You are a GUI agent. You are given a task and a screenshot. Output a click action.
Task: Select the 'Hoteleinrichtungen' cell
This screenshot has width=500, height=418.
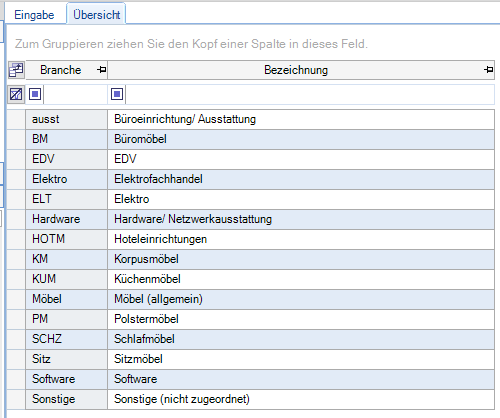click(301, 239)
